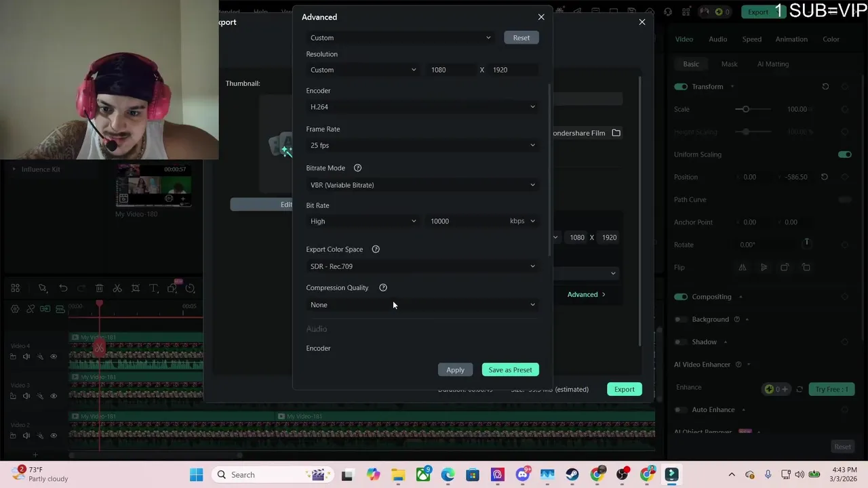The height and width of the screenshot is (488, 868).
Task: Click the Export Color Space help icon
Action: pyautogui.click(x=376, y=249)
